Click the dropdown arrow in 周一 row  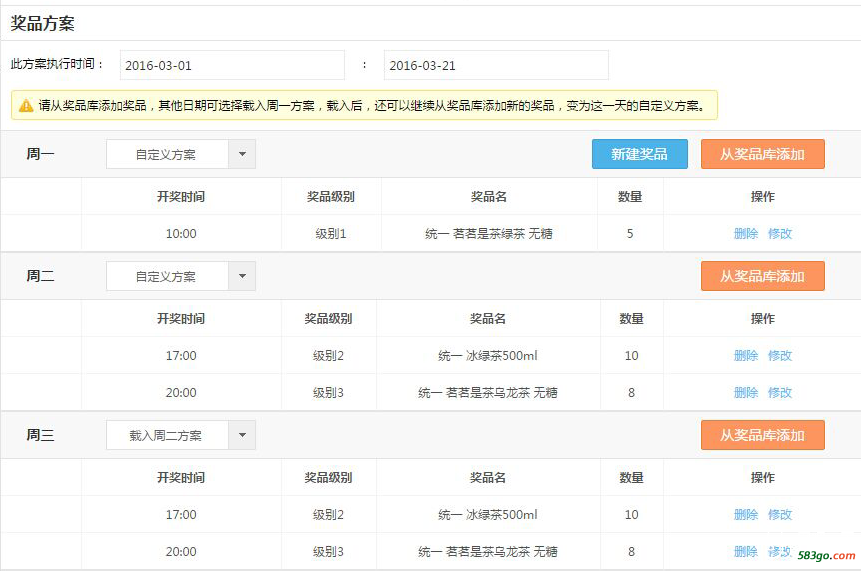coord(242,154)
